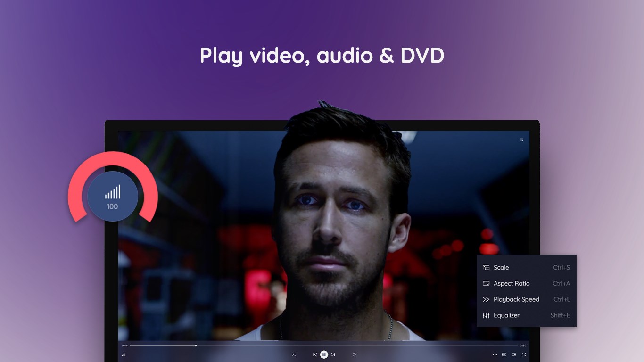
Task: Repeat the current video
Action: tap(355, 354)
